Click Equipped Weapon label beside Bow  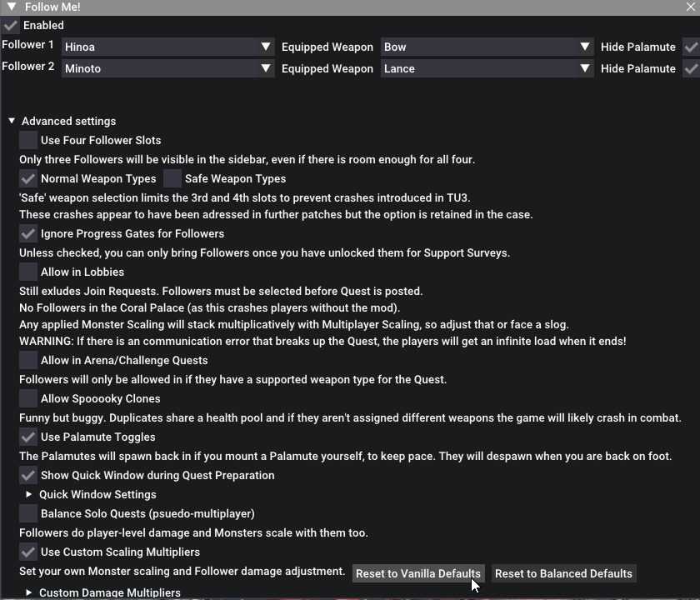[327, 47]
